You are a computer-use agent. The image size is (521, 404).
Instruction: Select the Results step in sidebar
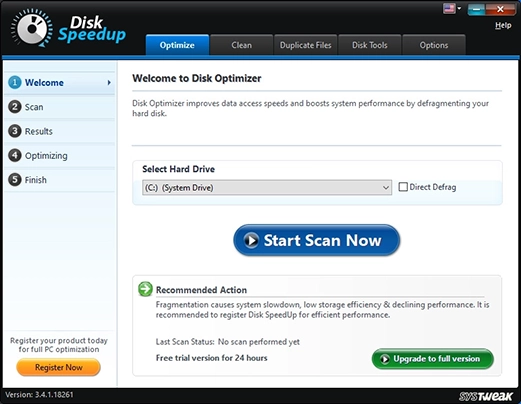click(59, 131)
